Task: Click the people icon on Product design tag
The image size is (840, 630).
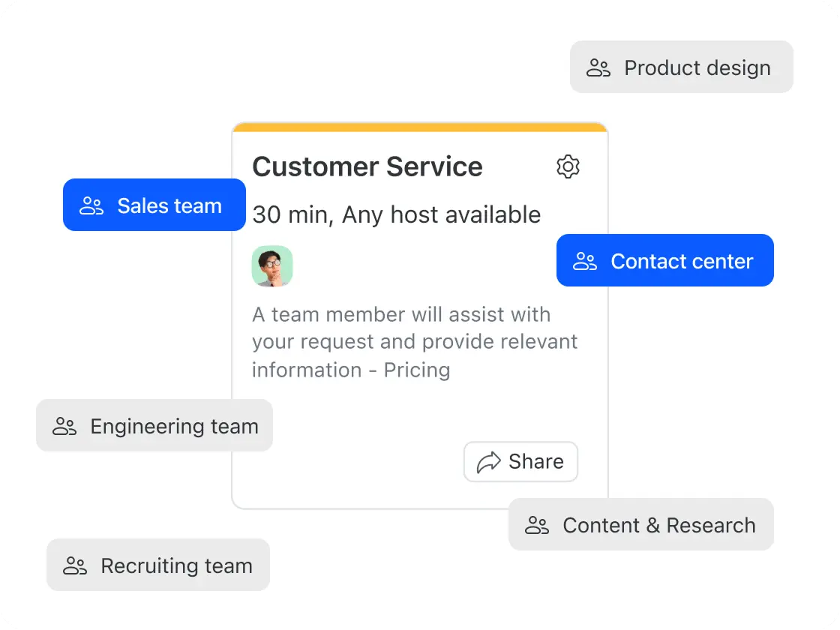Action: click(x=598, y=67)
